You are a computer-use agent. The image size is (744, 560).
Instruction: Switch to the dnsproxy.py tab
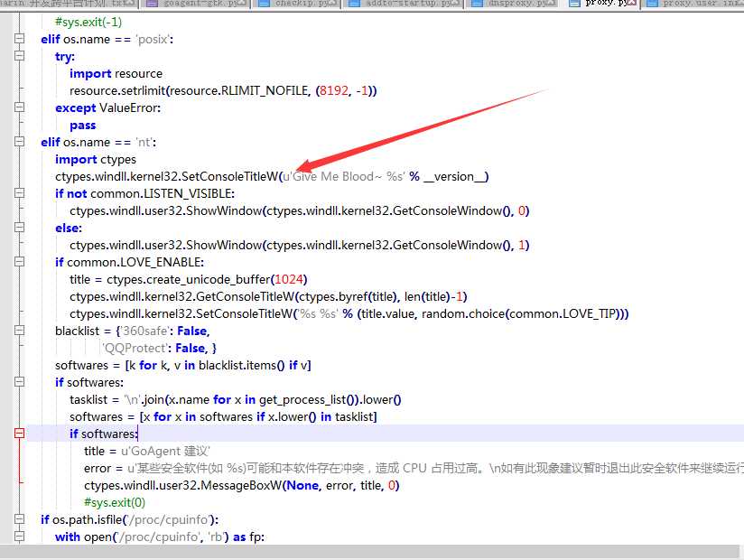point(516,4)
